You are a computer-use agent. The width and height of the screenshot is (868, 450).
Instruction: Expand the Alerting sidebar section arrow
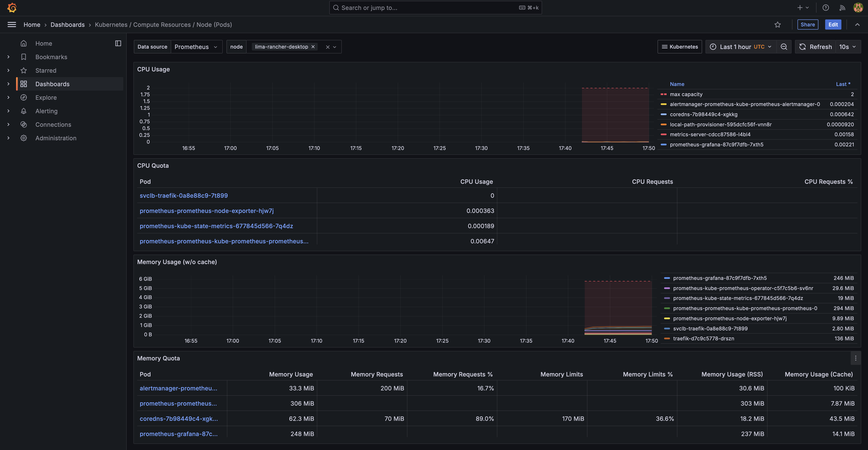click(x=8, y=111)
